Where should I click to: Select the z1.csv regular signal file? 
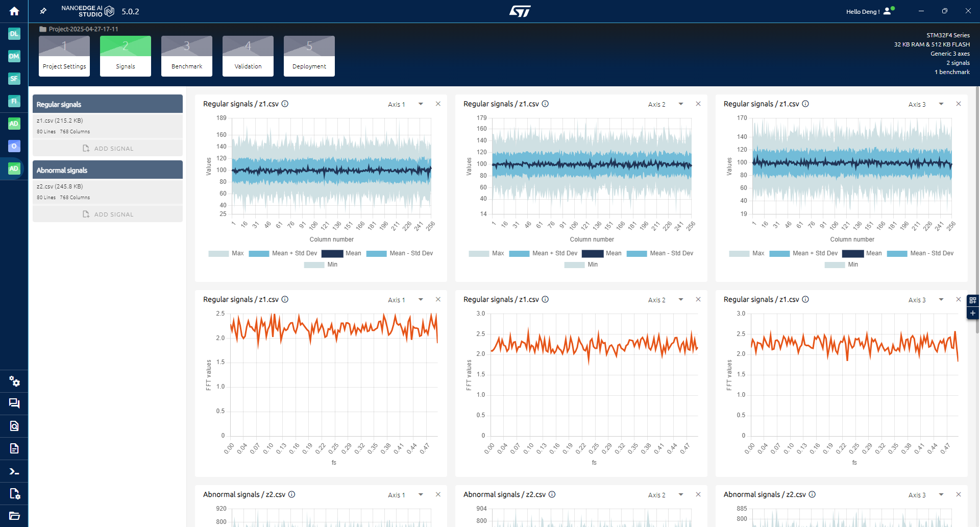(x=108, y=126)
